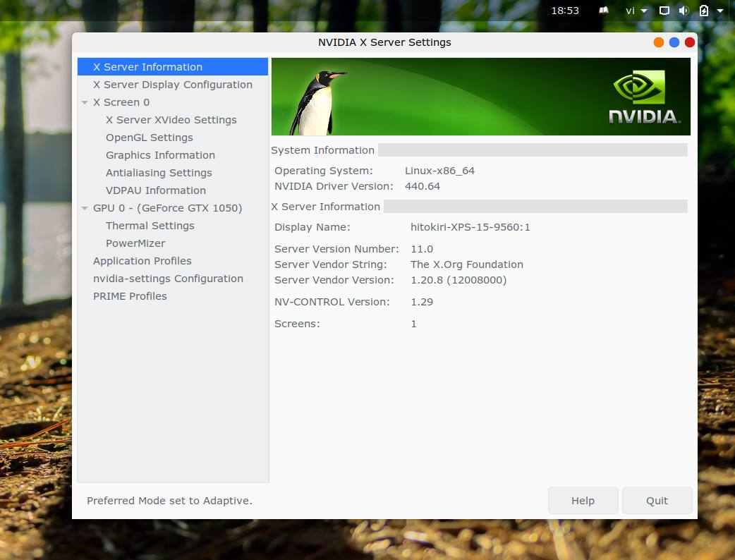
Task: Click the NVIDIA logo in banner
Action: (643, 97)
